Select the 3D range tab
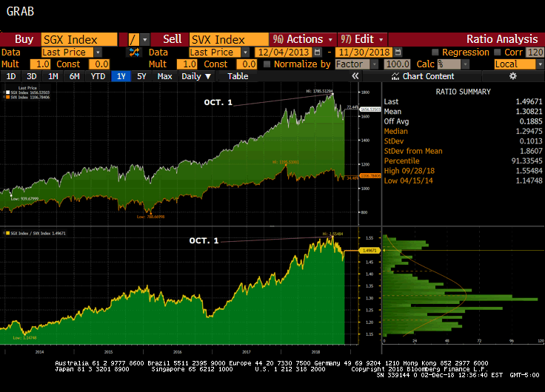545x392 pixels. pyautogui.click(x=32, y=76)
